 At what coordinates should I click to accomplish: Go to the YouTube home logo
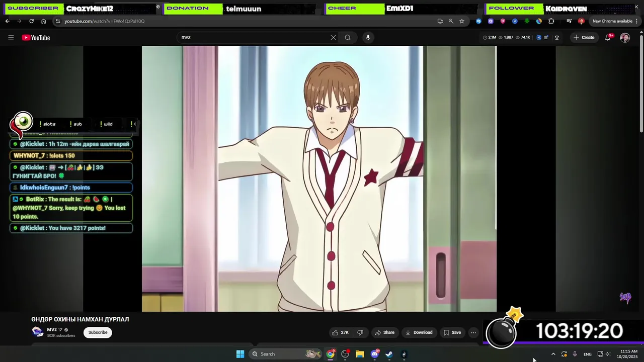coord(36,38)
